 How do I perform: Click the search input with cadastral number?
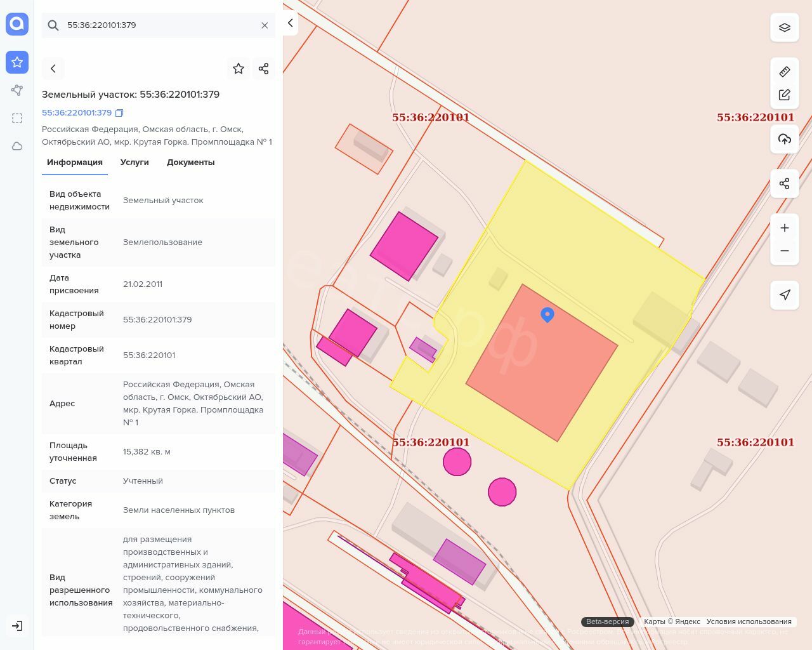(159, 25)
